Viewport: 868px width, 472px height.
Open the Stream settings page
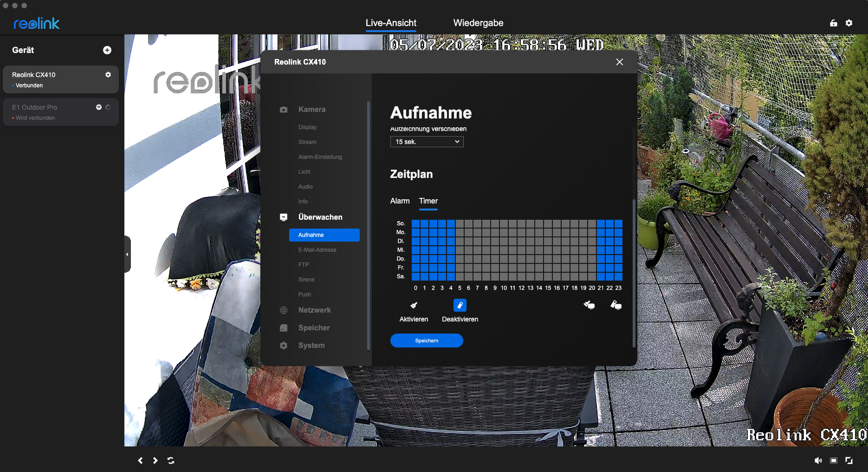307,142
